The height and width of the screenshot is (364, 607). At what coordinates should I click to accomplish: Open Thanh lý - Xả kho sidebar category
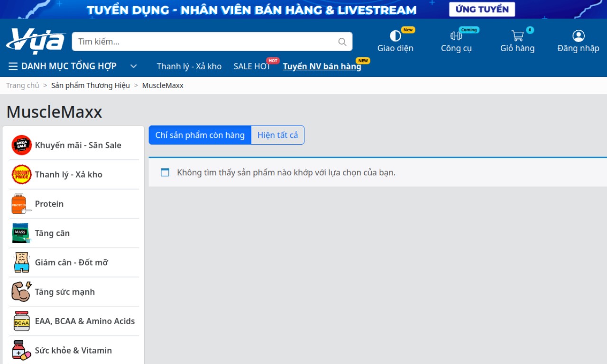click(x=69, y=174)
